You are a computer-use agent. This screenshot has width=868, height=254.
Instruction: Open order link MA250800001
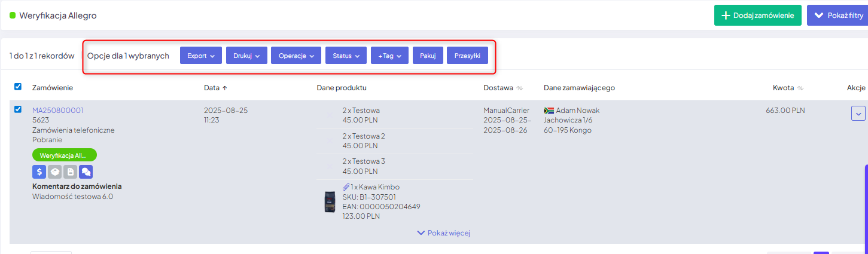pos(57,111)
